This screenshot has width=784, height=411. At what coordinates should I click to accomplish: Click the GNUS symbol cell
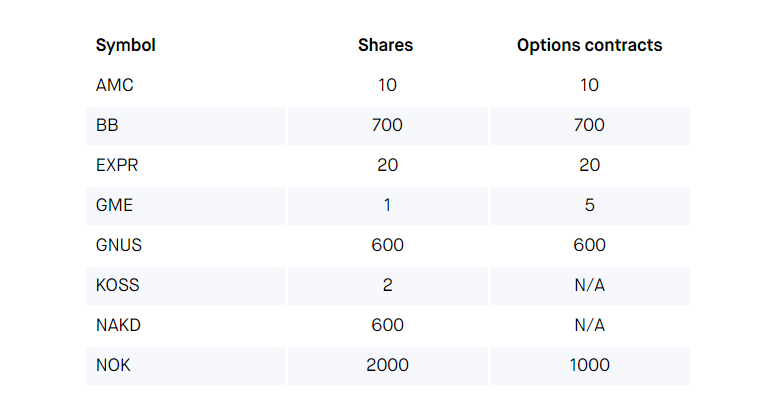(119, 245)
